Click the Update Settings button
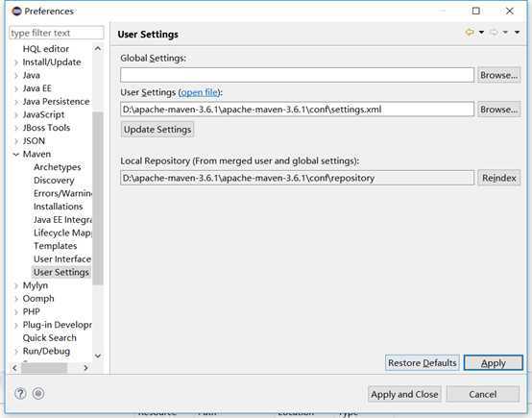The height and width of the screenshot is (418, 532). click(157, 130)
